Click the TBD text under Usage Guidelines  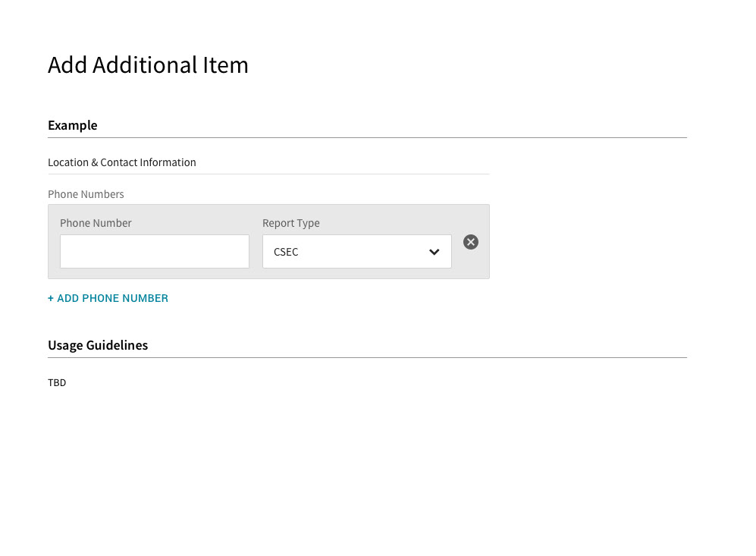pos(57,382)
